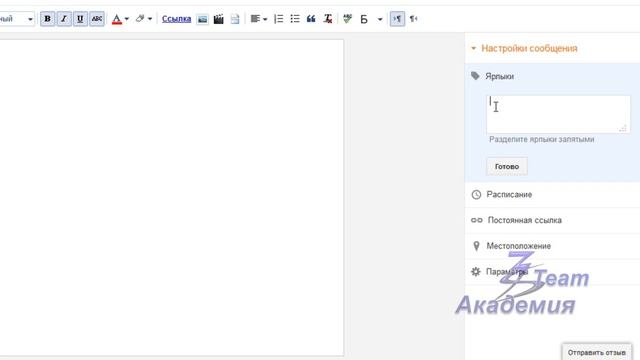This screenshot has width=640, height=360.
Task: Open the paragraph format dropdown
Action: coord(17,19)
